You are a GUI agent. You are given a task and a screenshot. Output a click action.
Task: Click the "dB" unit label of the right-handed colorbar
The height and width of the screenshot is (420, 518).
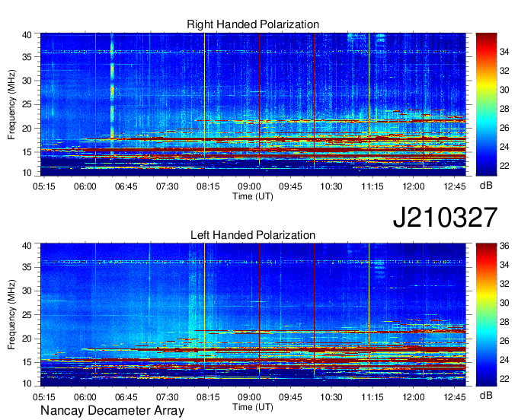point(486,186)
